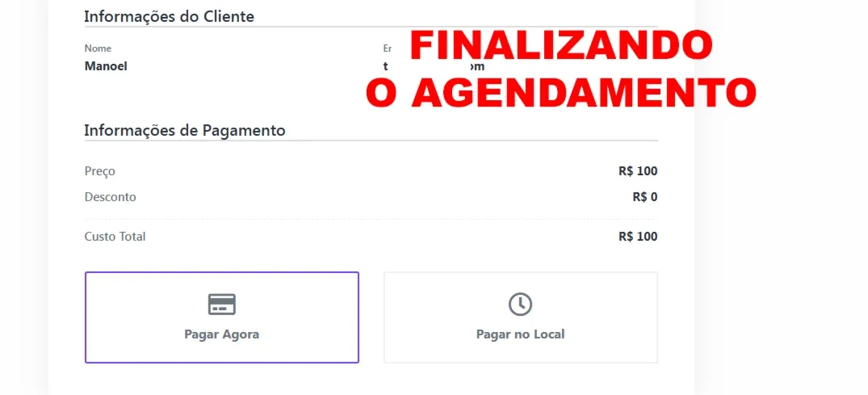
Task: Click the credit card icon
Action: pos(222,305)
